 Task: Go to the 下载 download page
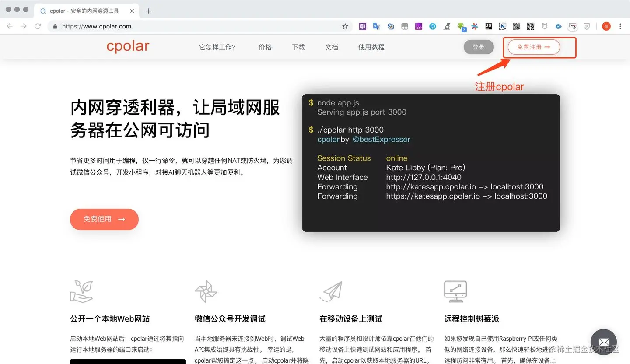298,47
